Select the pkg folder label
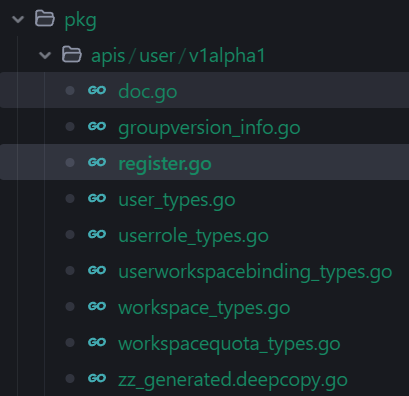 (80, 21)
